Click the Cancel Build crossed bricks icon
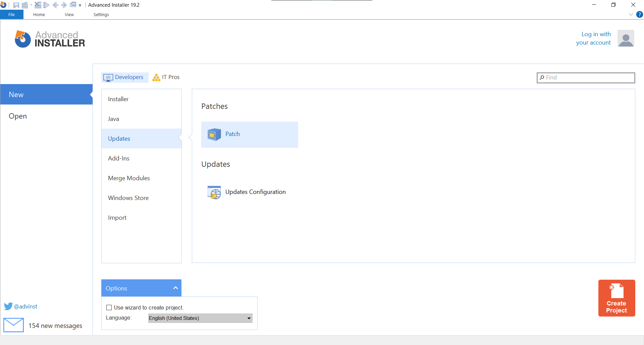 coord(38,5)
